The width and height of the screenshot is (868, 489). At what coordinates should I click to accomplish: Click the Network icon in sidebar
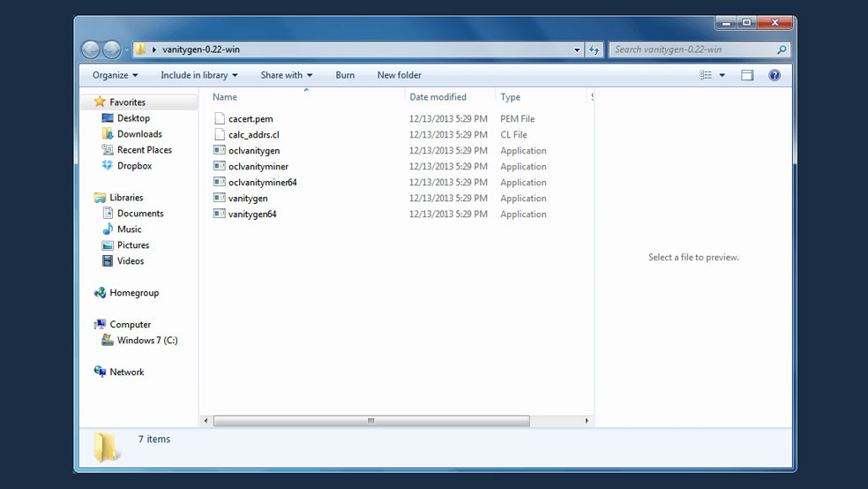coord(100,371)
